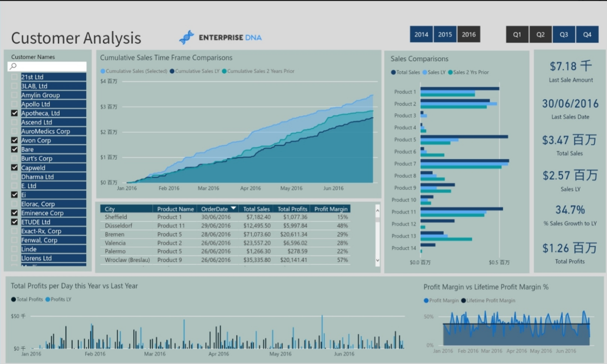
Task: Click the Lifetime Profit Margin legend marker
Action: [463, 301]
